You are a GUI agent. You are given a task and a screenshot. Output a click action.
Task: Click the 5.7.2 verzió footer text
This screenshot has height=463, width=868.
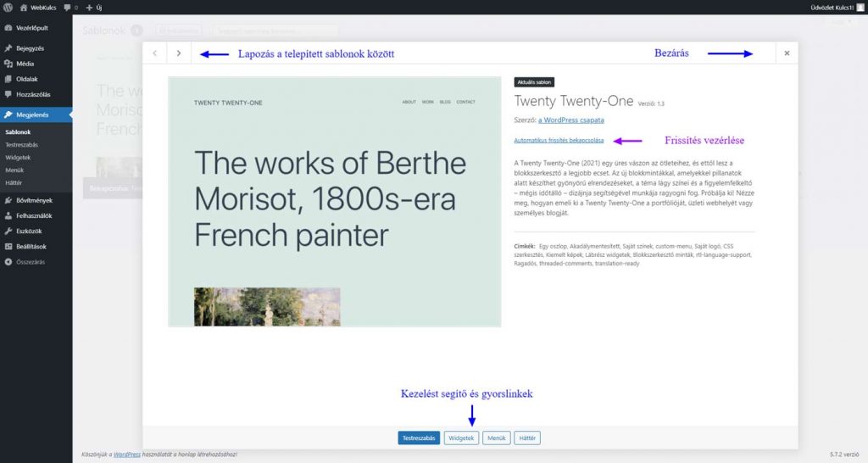pyautogui.click(x=844, y=455)
